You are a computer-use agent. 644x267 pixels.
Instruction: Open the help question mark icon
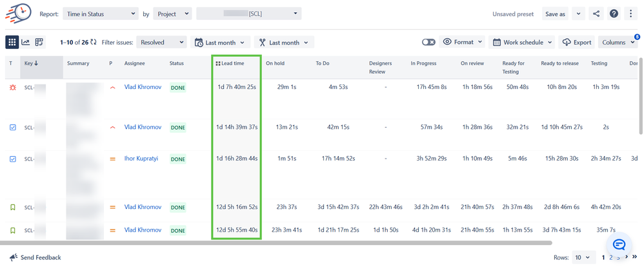pos(614,14)
